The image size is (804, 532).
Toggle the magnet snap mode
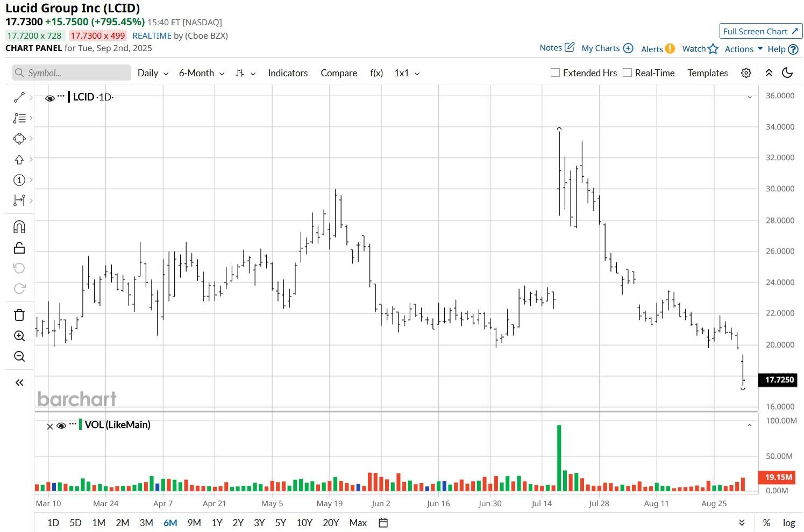pyautogui.click(x=19, y=227)
